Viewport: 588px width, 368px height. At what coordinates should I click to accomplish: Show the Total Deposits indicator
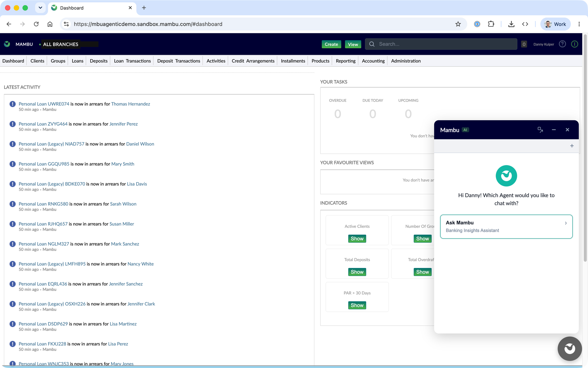pos(357,272)
